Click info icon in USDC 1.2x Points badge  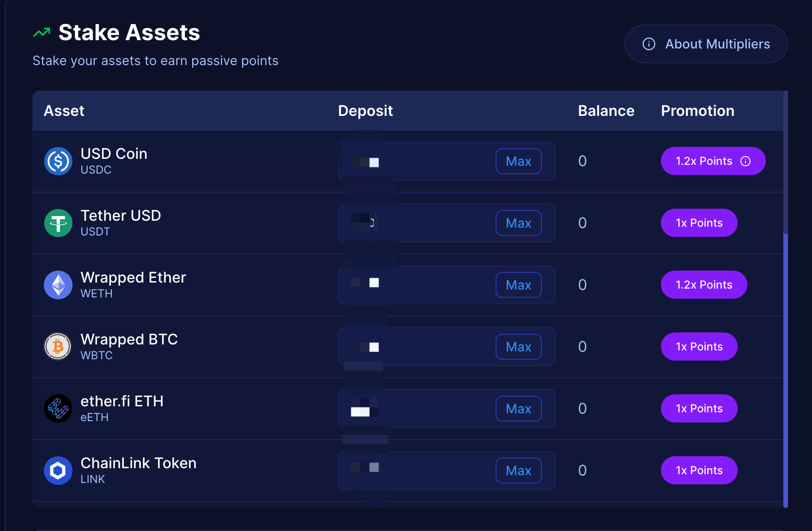pyautogui.click(x=745, y=161)
